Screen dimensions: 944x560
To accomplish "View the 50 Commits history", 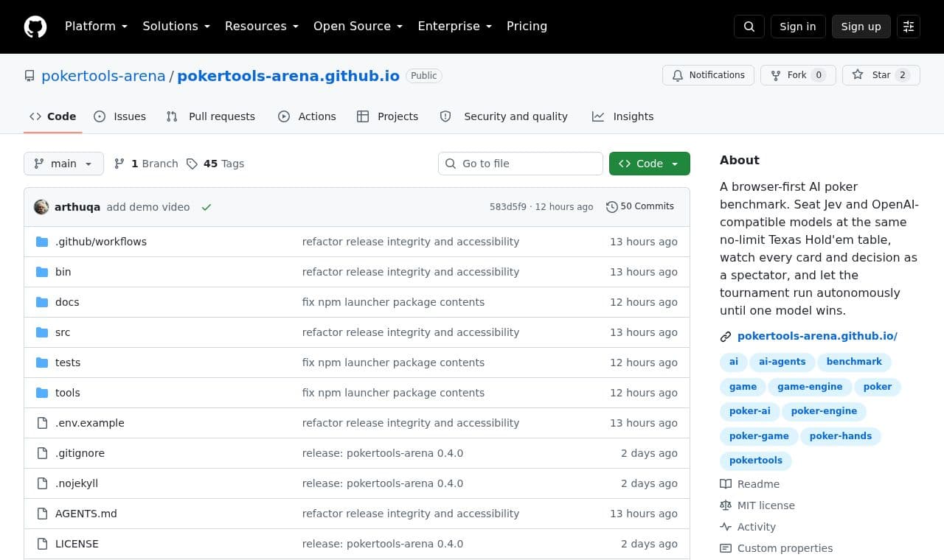I will coord(640,207).
